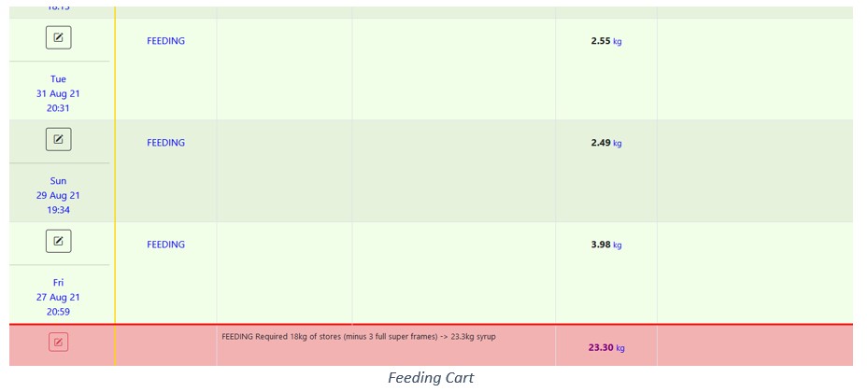Click the 2.55 weight value
The image size is (868, 392).
coord(601,41)
